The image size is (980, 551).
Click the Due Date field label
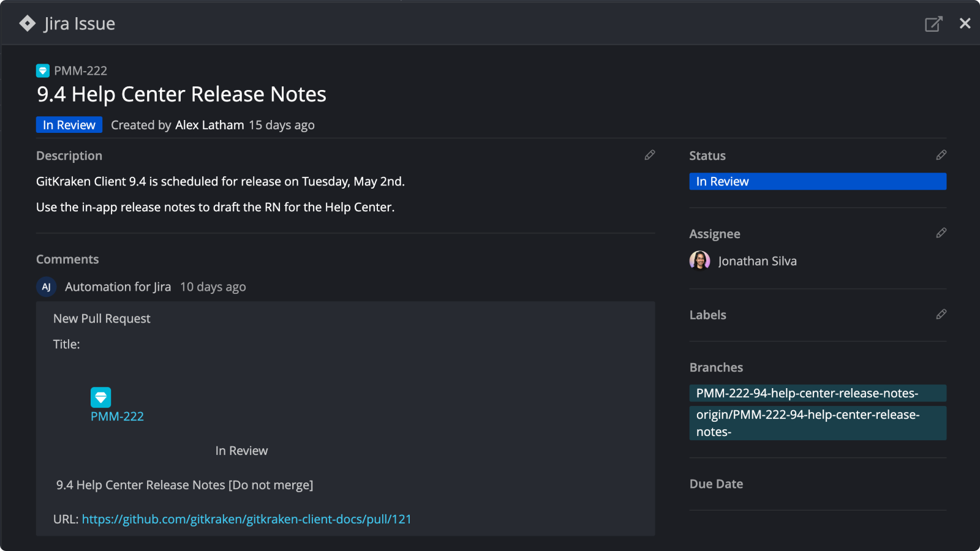click(x=716, y=484)
